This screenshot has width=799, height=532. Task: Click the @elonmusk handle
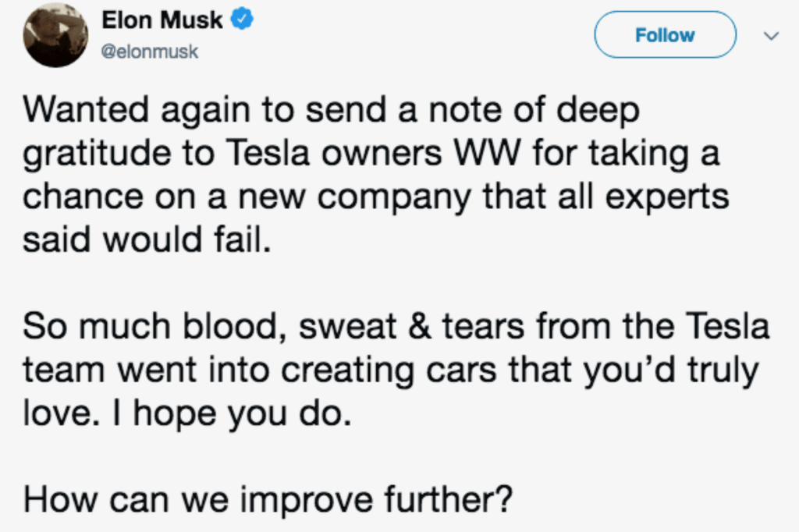point(150,51)
